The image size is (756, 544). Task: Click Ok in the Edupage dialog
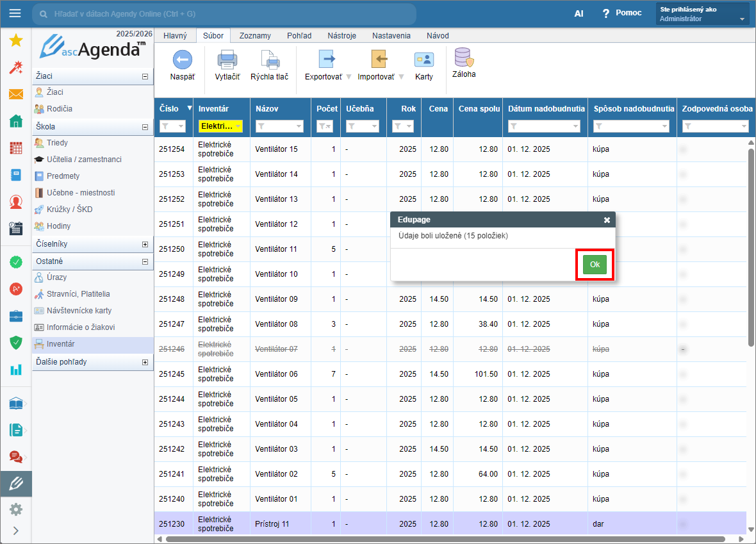(x=595, y=265)
